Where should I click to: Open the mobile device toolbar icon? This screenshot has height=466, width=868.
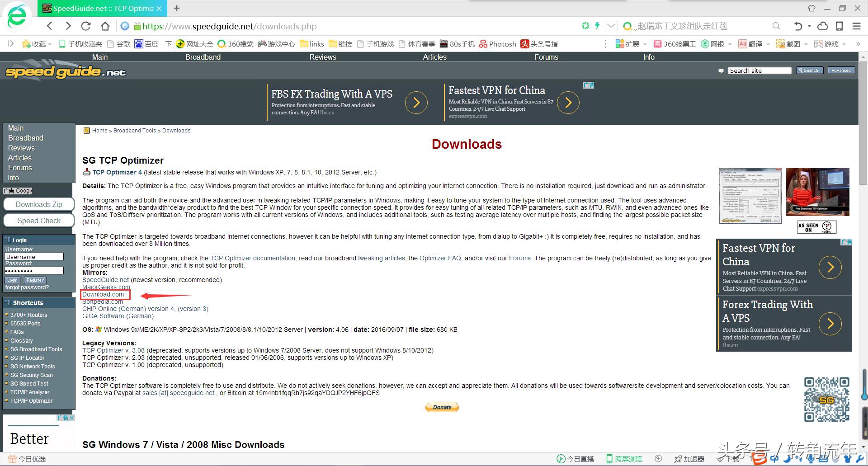pyautogui.click(x=840, y=26)
